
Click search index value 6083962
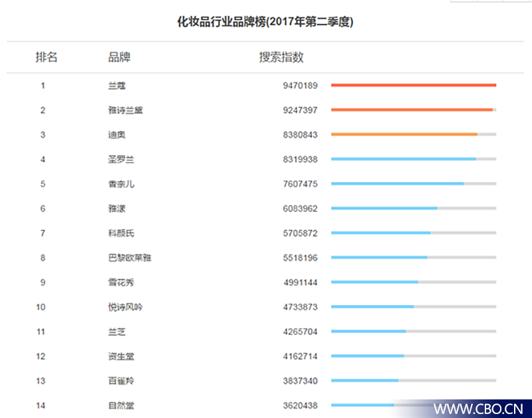(x=301, y=209)
